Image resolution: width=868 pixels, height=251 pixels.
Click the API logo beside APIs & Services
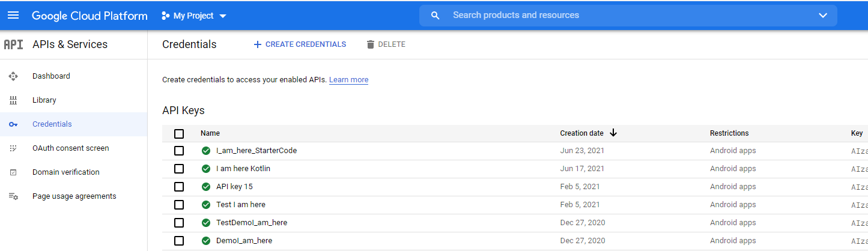[x=13, y=44]
